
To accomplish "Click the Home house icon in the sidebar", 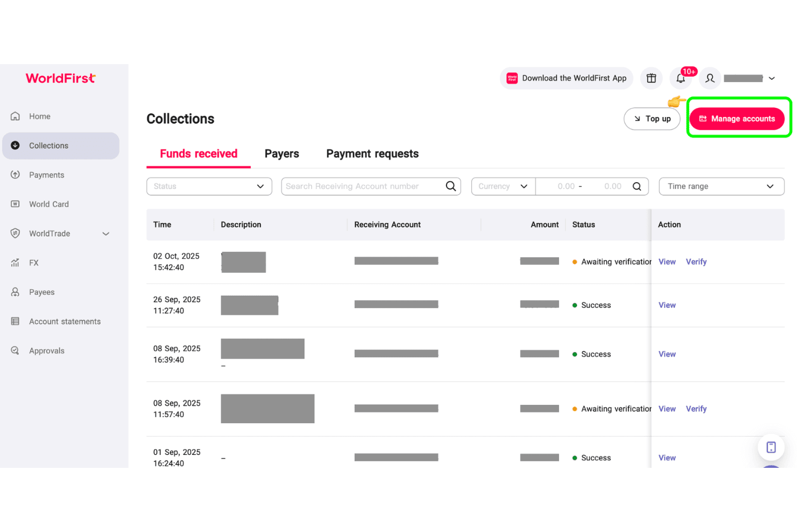I will coord(15,116).
